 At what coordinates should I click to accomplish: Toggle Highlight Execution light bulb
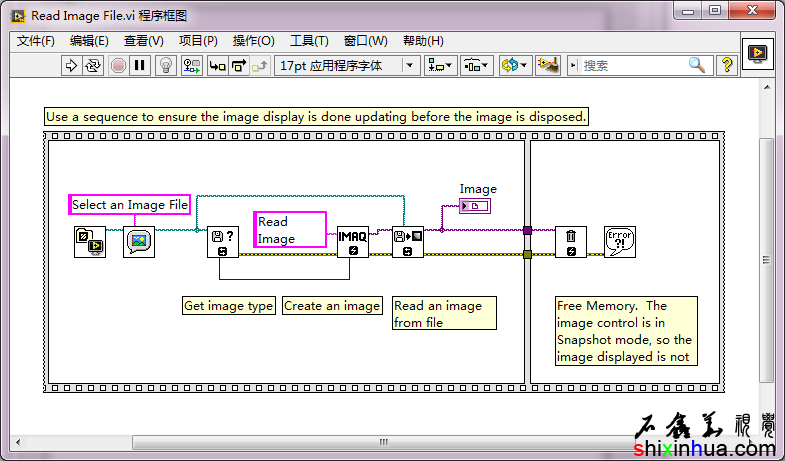click(166, 65)
